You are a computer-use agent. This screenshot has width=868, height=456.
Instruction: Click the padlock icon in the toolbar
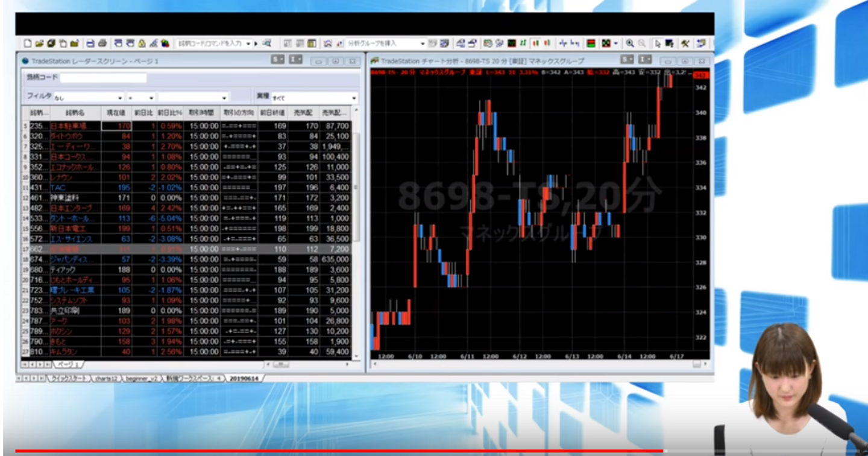pyautogui.click(x=142, y=43)
